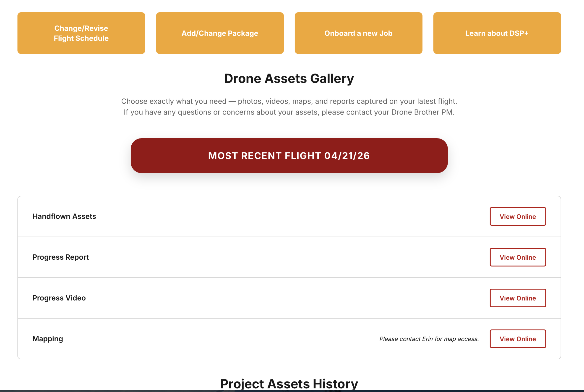
Task: Click the contact Erin map access note
Action: [x=429, y=339]
